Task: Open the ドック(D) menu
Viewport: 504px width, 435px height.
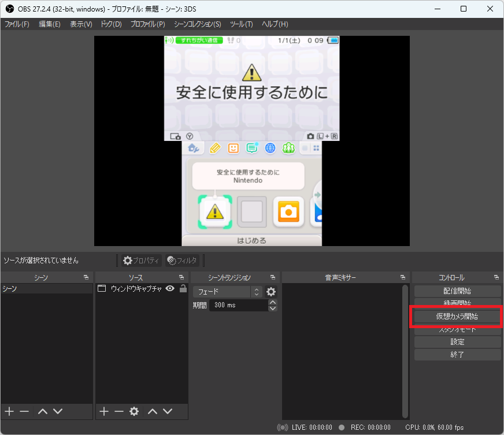Action: (x=111, y=24)
